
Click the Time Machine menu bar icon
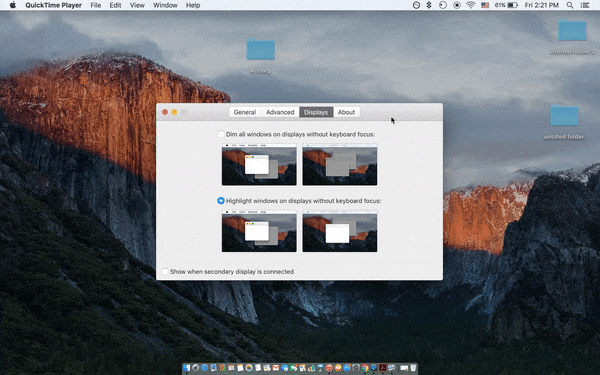click(443, 5)
